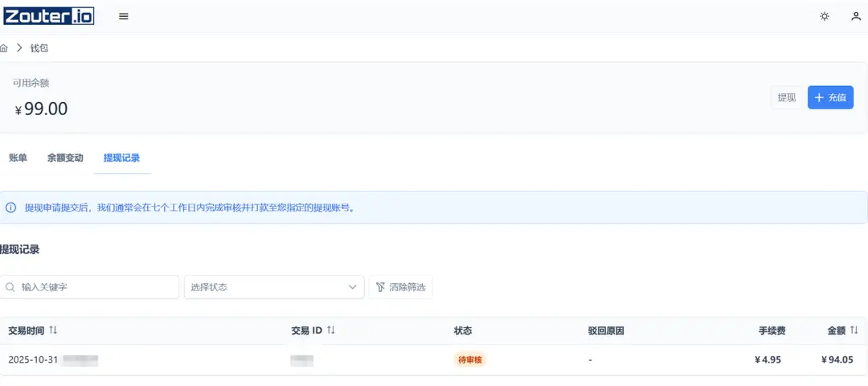Click the info icon in the notice banner

coord(11,207)
